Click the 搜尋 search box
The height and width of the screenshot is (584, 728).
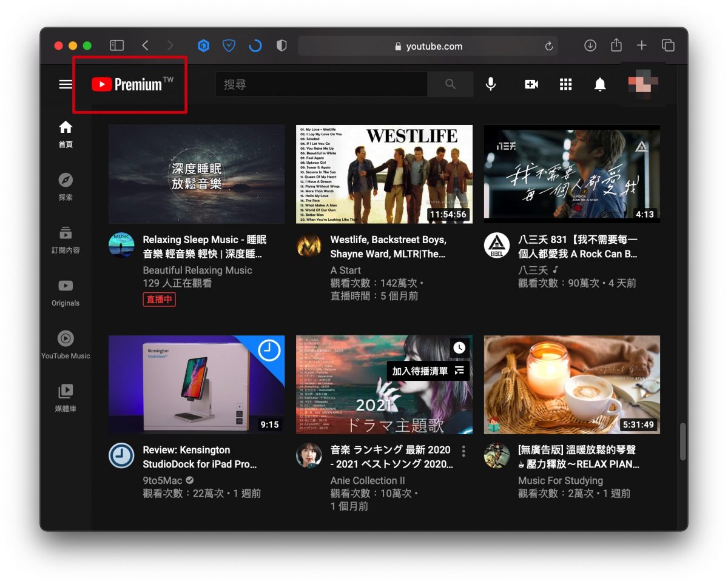pyautogui.click(x=322, y=84)
